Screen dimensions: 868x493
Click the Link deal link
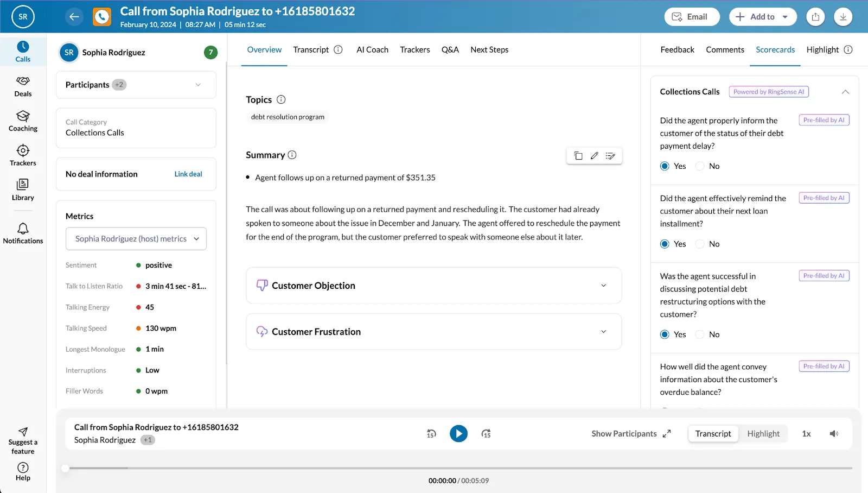click(188, 174)
